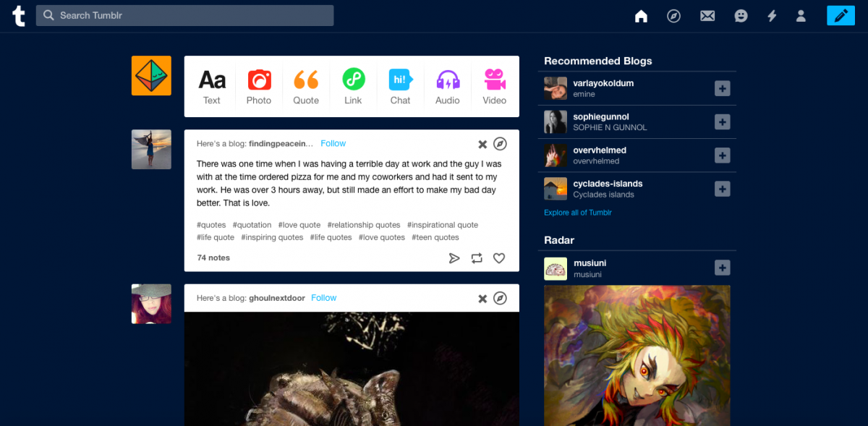This screenshot has height=426, width=868.
Task: Click the Search Tumblr field
Action: click(x=184, y=15)
